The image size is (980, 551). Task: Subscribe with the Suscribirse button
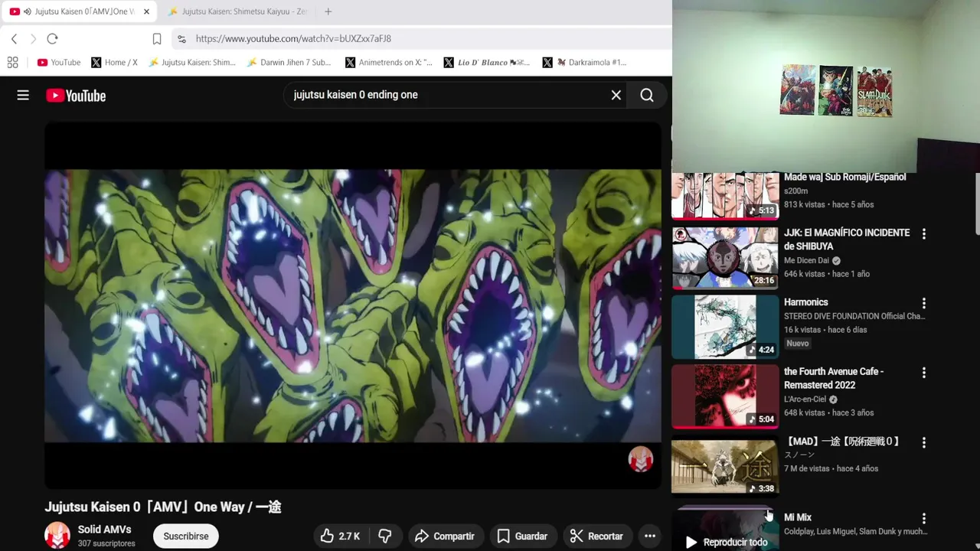click(x=186, y=536)
